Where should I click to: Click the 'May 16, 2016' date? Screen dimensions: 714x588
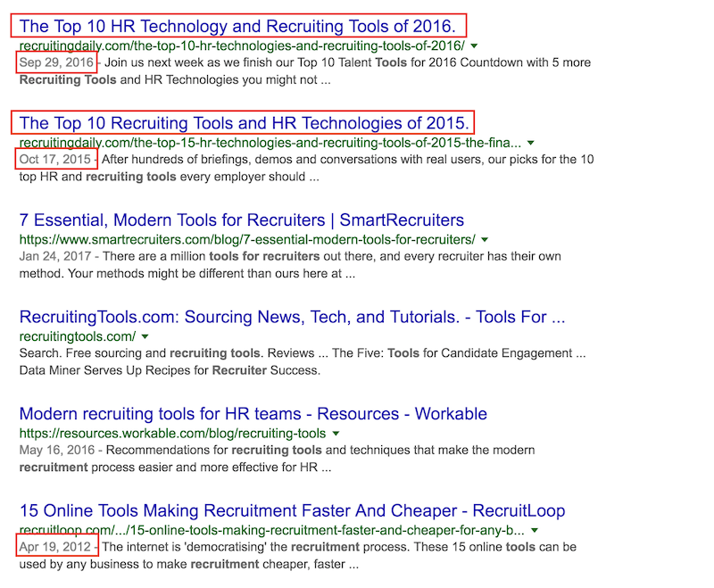[x=57, y=450]
